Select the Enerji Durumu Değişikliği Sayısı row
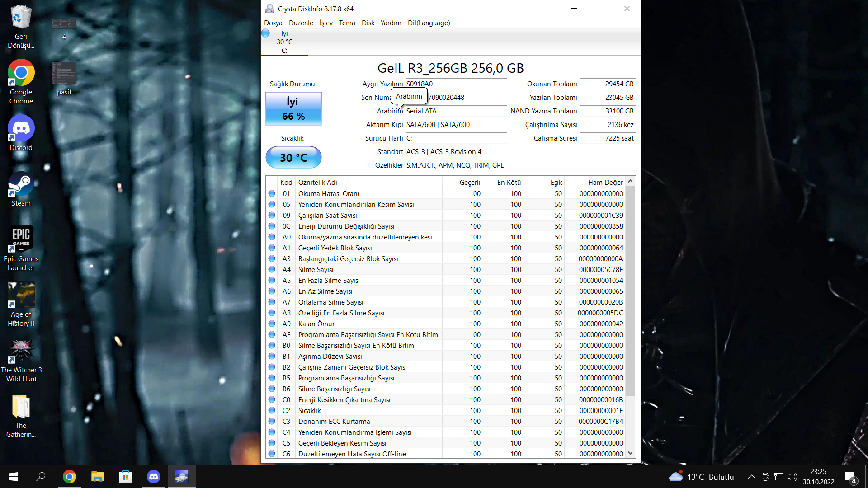 pyautogui.click(x=446, y=226)
